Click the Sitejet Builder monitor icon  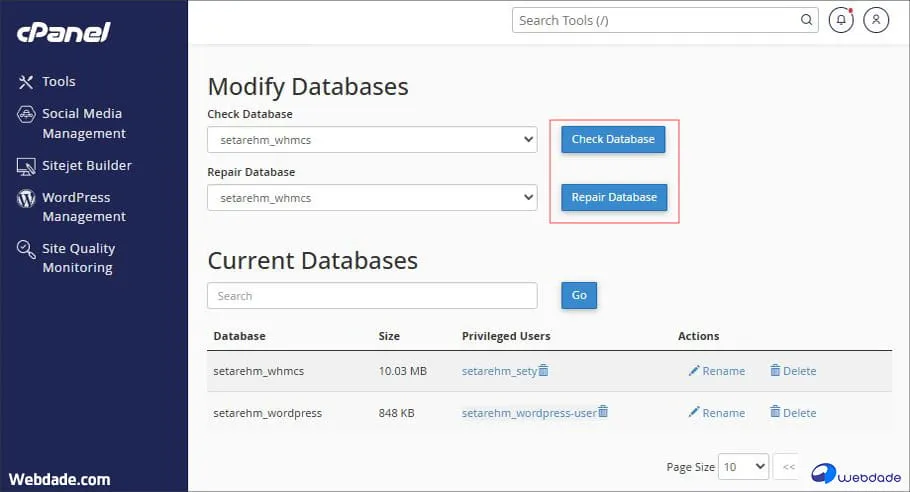[26, 166]
